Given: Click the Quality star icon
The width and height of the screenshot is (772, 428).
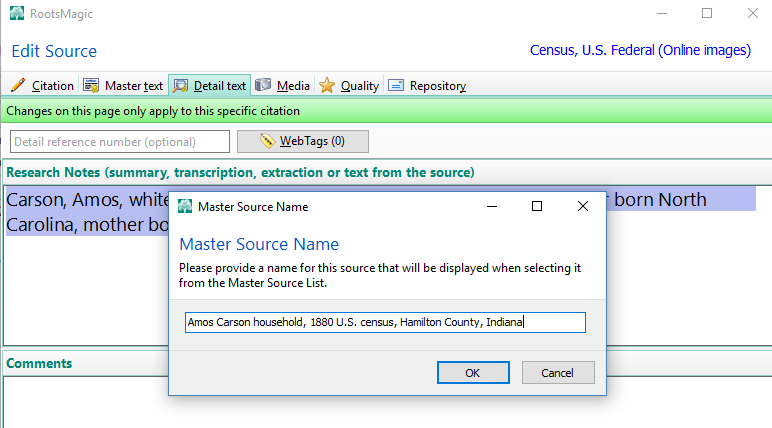Looking at the screenshot, I should 326,85.
